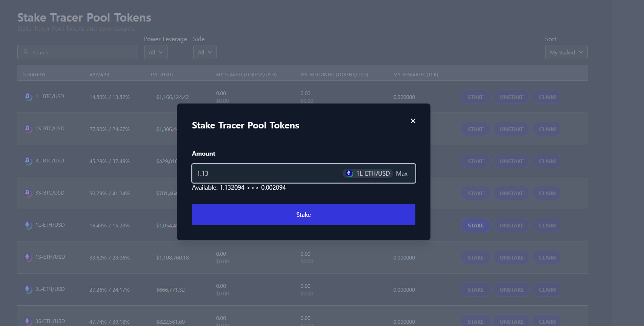Click the Stake Tracer Pool Tokens page heading
This screenshot has width=644, height=326.
pos(84,17)
